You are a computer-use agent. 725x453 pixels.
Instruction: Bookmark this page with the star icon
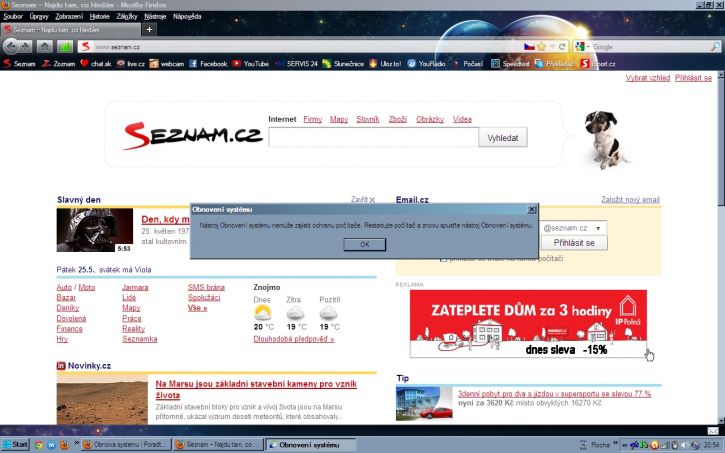[x=541, y=47]
